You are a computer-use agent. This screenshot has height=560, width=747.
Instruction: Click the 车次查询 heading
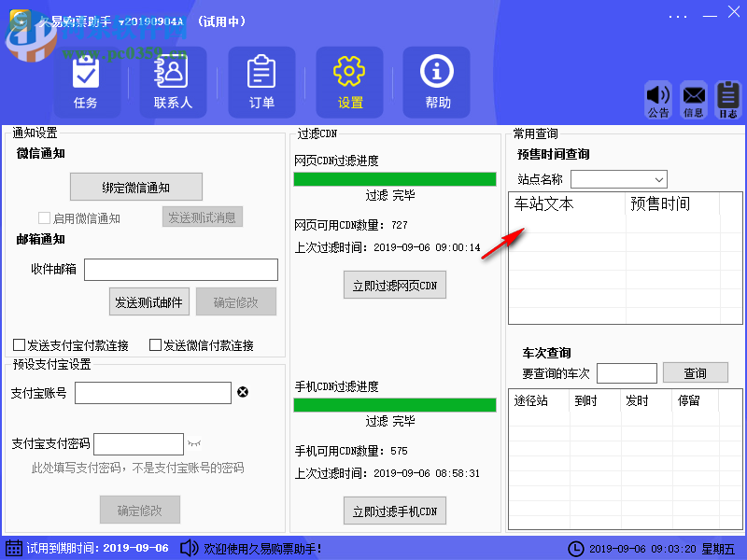[547, 353]
